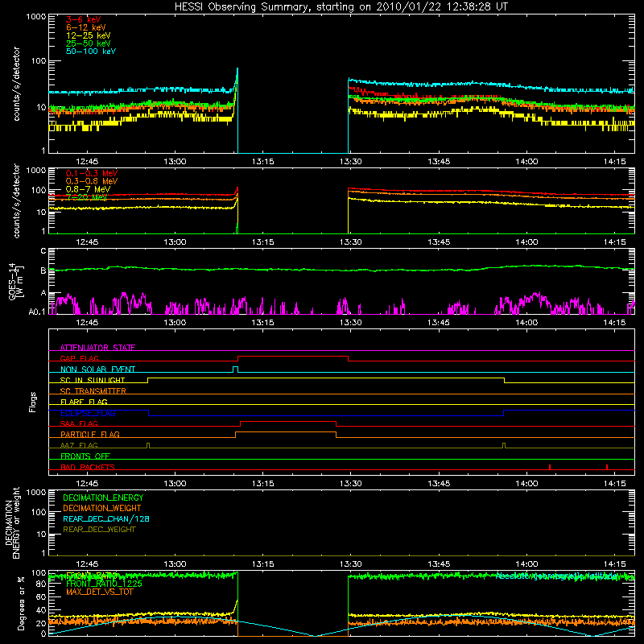
Task: Click the 7-20 MeV legend label
Action: 86,197
